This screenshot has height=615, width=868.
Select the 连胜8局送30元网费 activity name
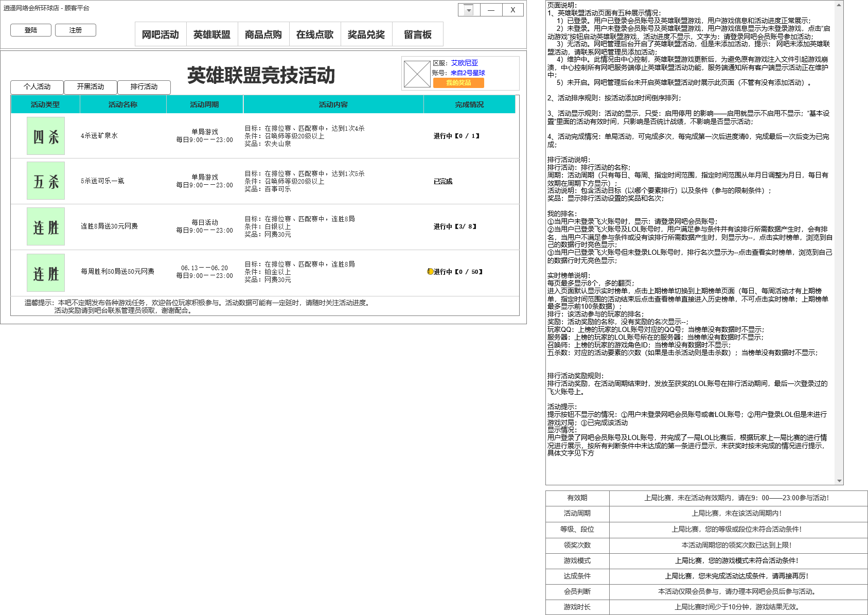click(x=109, y=226)
